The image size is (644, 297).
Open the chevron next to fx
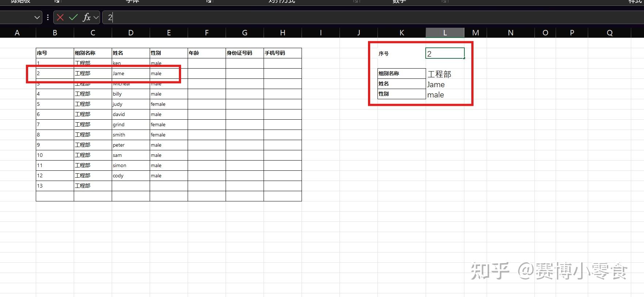pyautogui.click(x=96, y=17)
